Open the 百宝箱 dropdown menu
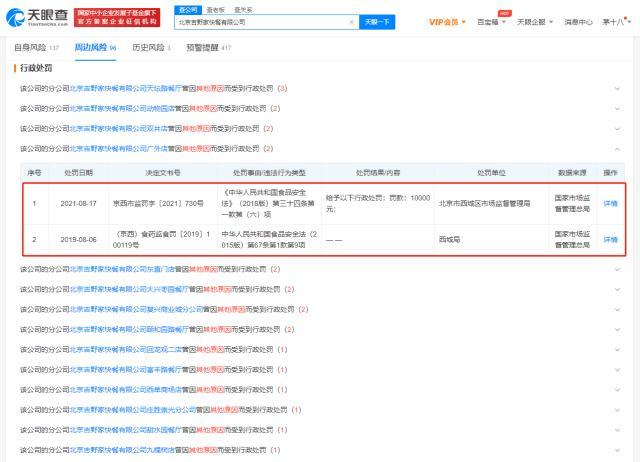Screen dimensions: 640x462 491,22
